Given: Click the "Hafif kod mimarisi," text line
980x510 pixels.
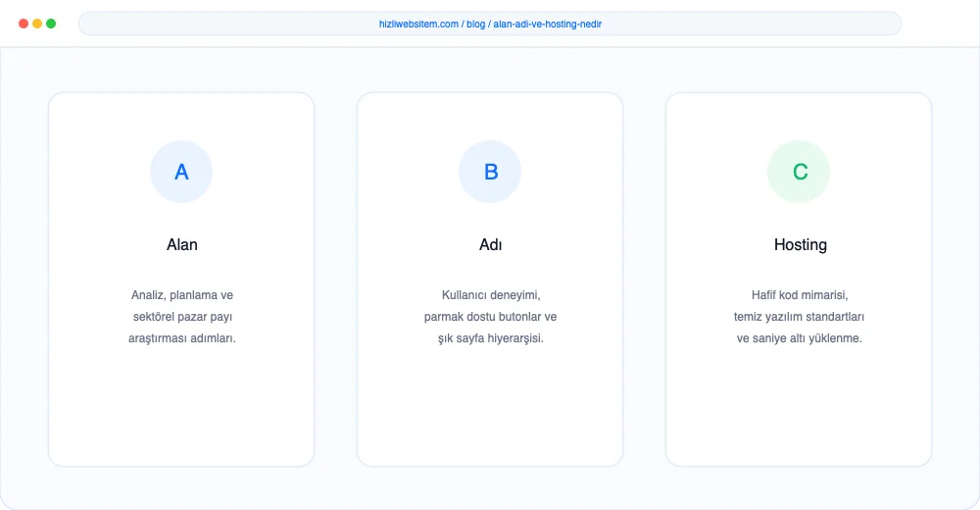Looking at the screenshot, I should coord(800,295).
